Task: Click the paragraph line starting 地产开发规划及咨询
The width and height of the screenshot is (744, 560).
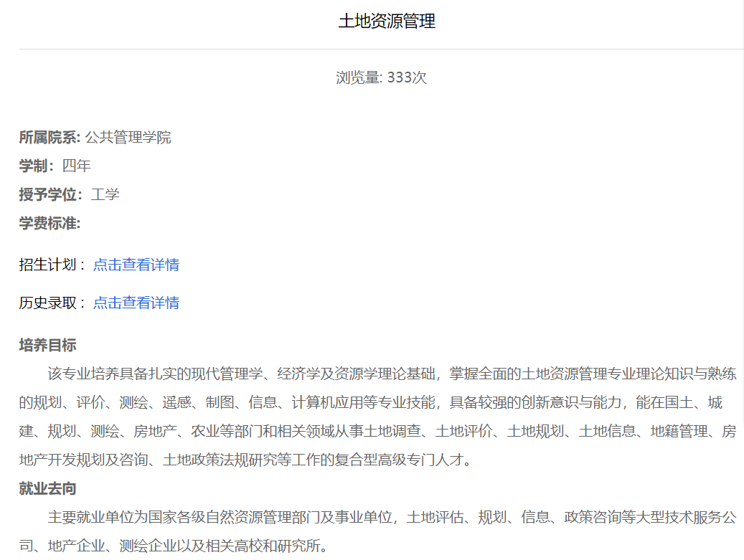Action: 245,460
